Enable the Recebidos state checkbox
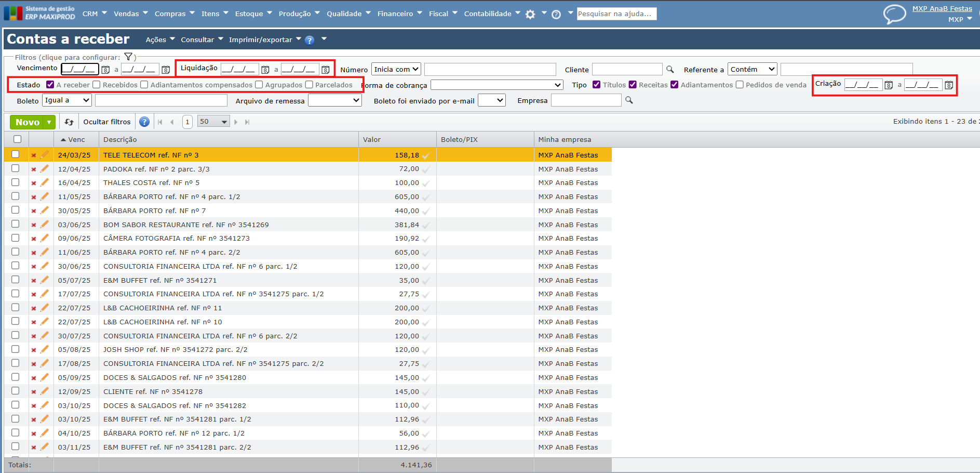This screenshot has height=473, width=980. click(97, 85)
